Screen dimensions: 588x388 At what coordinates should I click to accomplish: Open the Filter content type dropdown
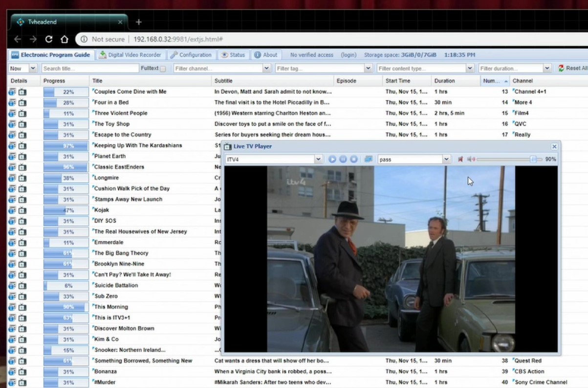pos(470,68)
